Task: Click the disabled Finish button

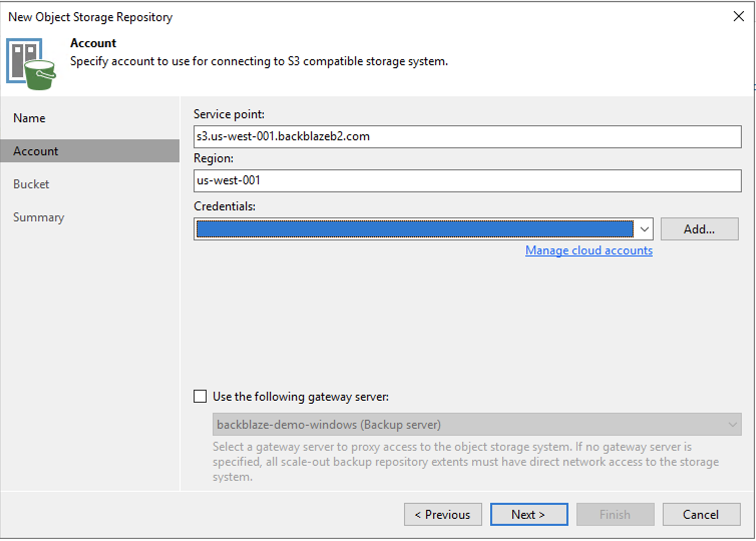Action: pyautogui.click(x=615, y=514)
